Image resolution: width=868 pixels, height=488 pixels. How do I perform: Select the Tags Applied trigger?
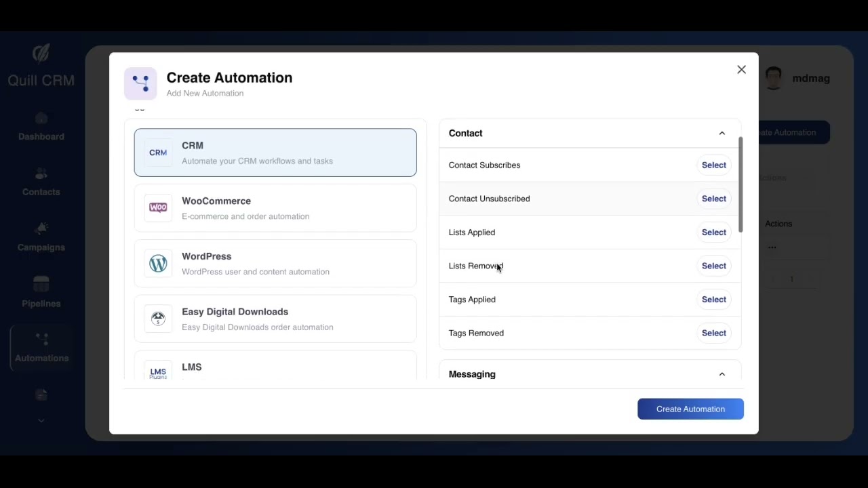click(x=713, y=300)
